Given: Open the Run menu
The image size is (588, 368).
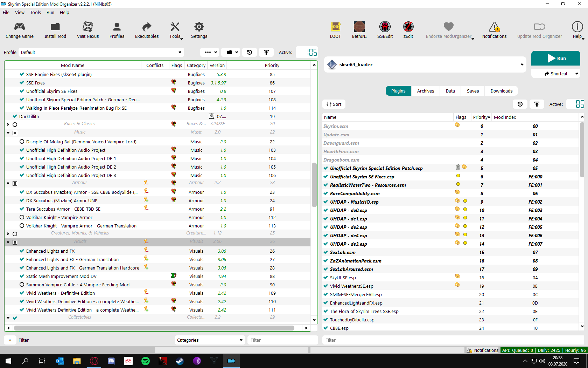Looking at the screenshot, I should point(50,12).
